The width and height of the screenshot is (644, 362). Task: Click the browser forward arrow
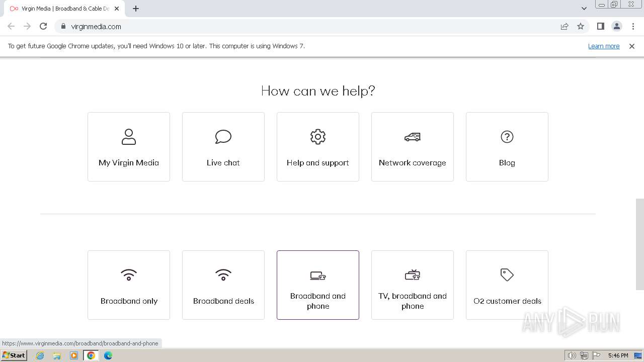(x=27, y=26)
